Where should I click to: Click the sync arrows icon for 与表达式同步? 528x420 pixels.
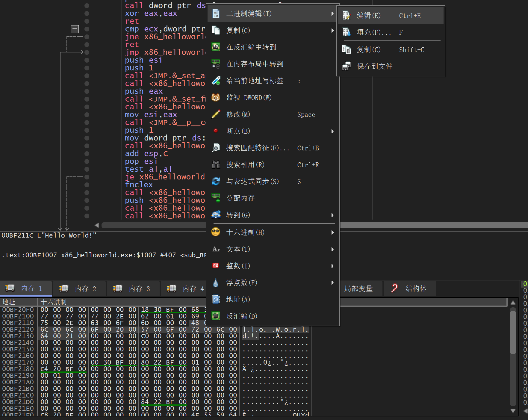click(216, 182)
